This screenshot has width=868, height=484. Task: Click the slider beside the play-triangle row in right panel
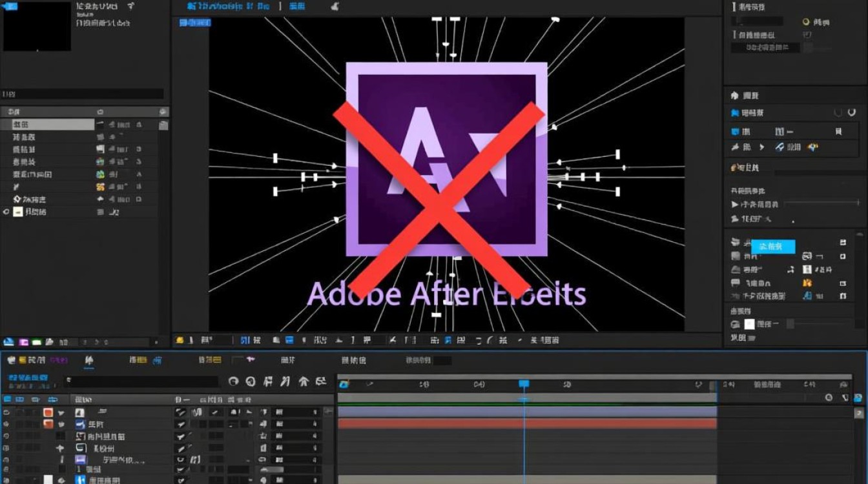(x=821, y=203)
